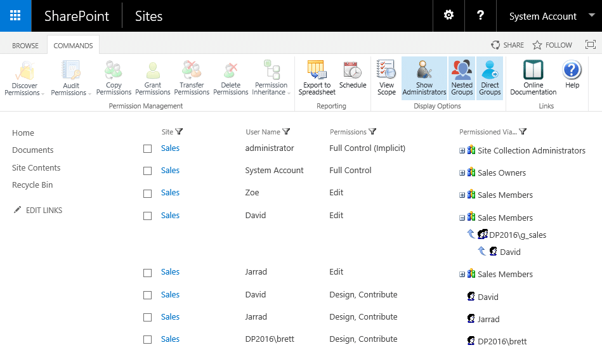This screenshot has width=602, height=364.
Task: Open the Sales site link for administrator
Action: point(170,148)
